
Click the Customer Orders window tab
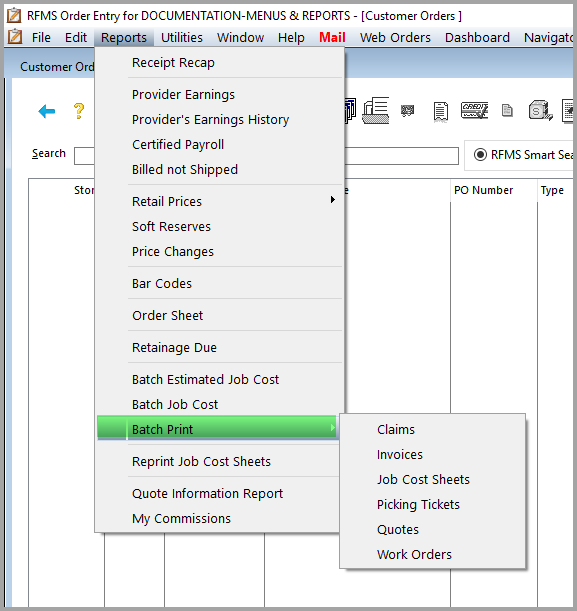point(57,67)
